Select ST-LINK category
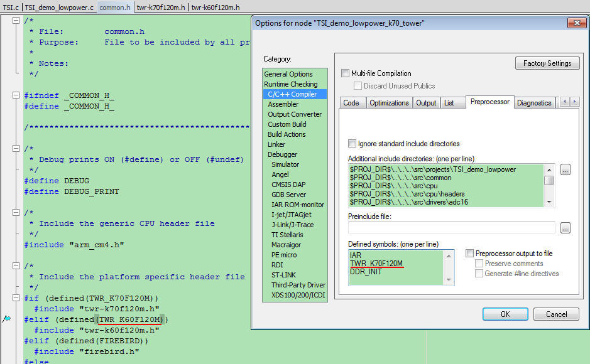The image size is (590, 364). click(284, 275)
